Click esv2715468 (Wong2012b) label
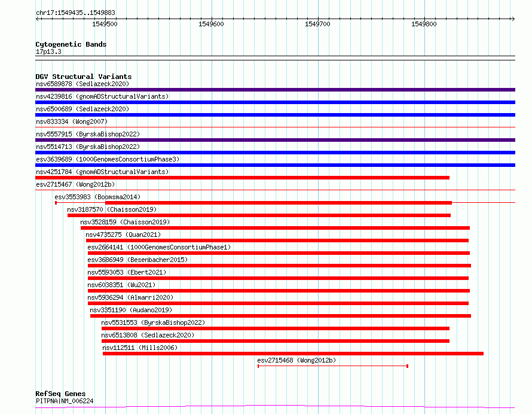The height and width of the screenshot is (414, 532). tap(296, 360)
